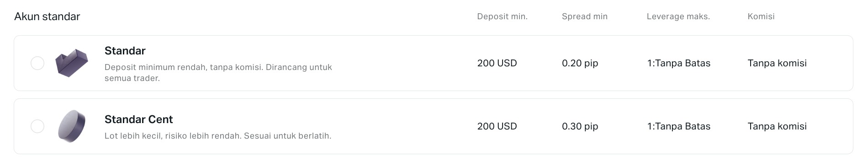This screenshot has width=868, height=167.
Task: Click Standar row 1:Tanpa Batas leverage
Action: pos(679,63)
